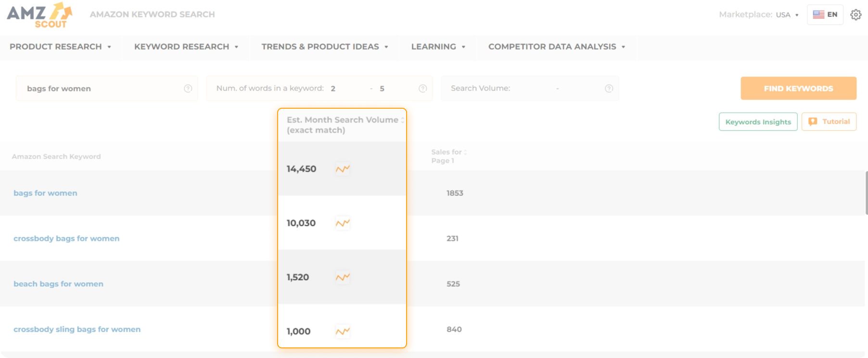This screenshot has height=358, width=868.
Task: Sort by Est. Month Search Volume
Action: pyautogui.click(x=403, y=120)
